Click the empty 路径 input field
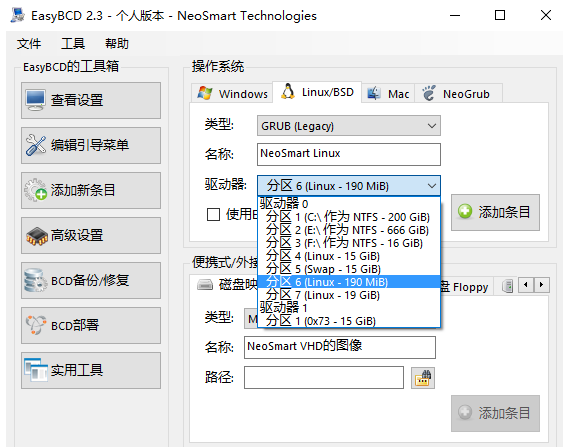Viewport: 563px width, 447px height. pyautogui.click(x=324, y=377)
